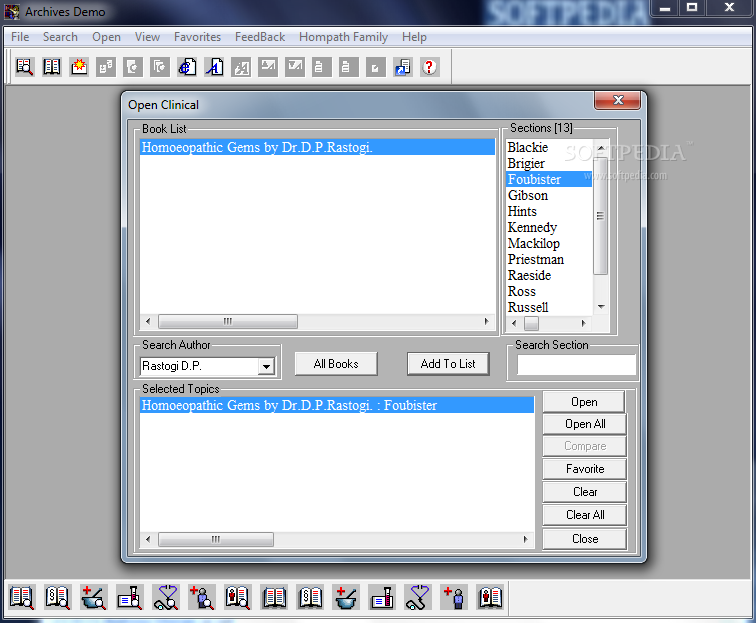The image size is (756, 623).
Task: Click the Internet Explorer page icon
Action: pyautogui.click(x=187, y=67)
